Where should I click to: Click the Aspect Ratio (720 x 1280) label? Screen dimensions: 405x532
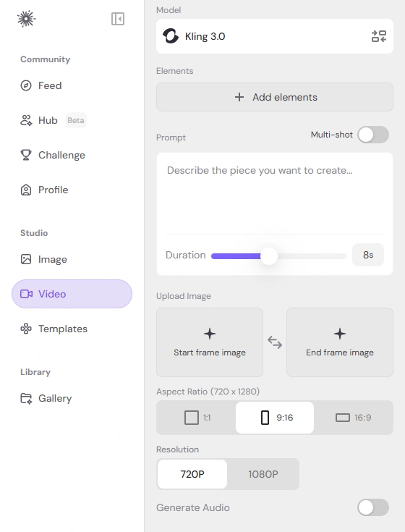(208, 392)
